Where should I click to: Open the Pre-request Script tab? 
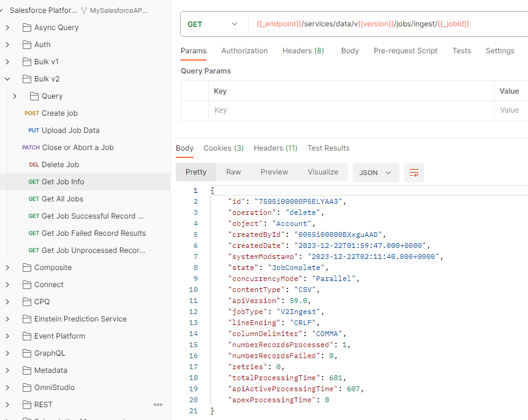coord(405,51)
